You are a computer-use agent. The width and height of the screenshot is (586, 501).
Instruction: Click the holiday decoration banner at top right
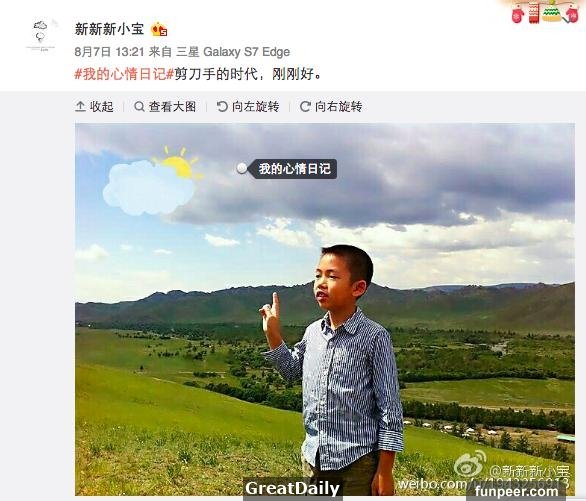545,12
